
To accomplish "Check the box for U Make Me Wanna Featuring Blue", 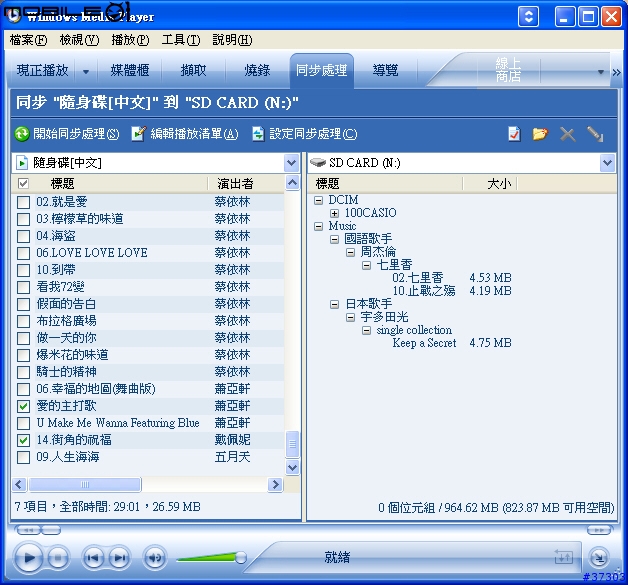I will point(23,423).
